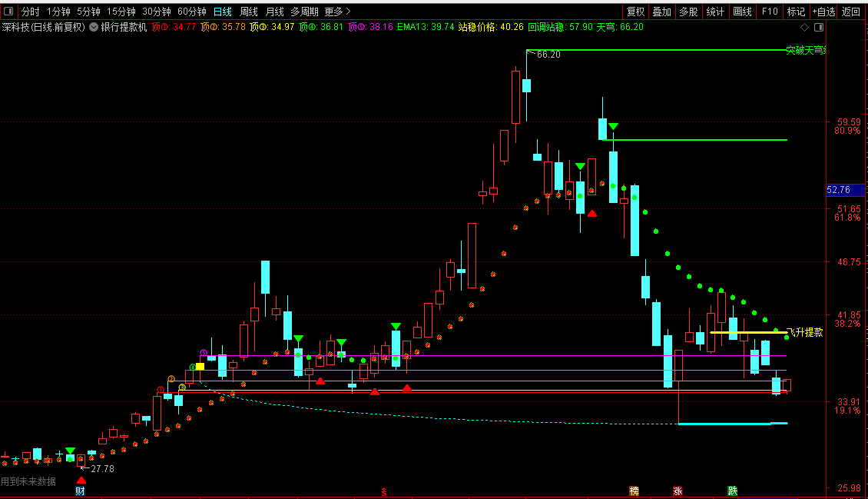Click the 榜 ranking marker icon
Screen dimensions: 868x499
coord(634,491)
